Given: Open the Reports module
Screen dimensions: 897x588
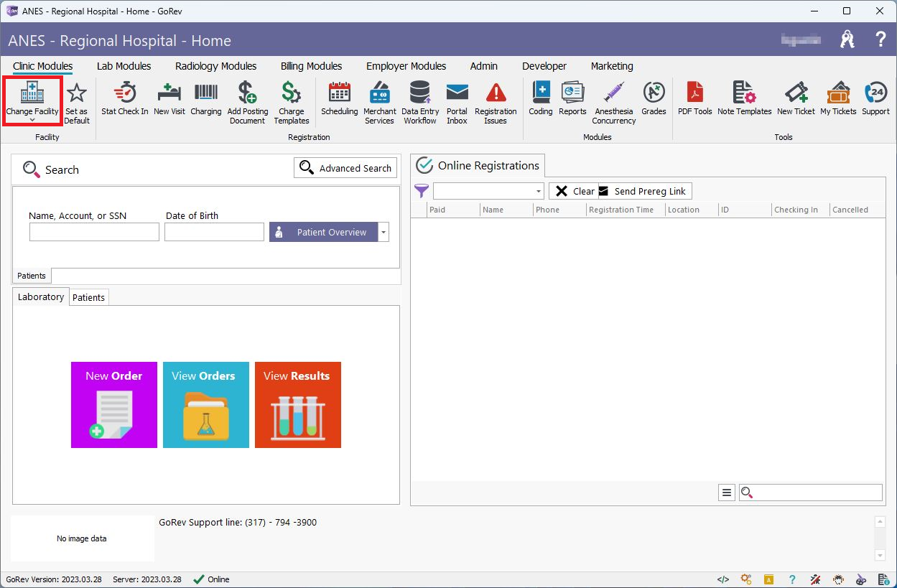Looking at the screenshot, I should pos(573,98).
